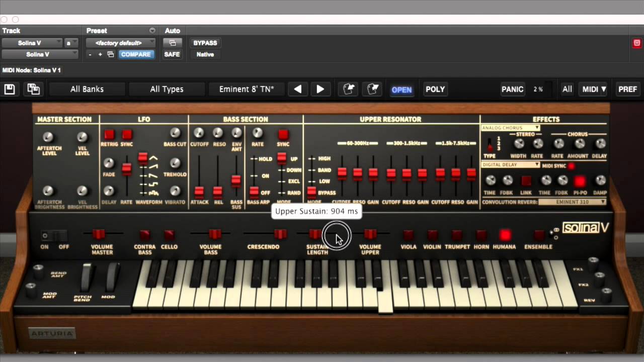Click the Env Amt knob
The height and width of the screenshot is (362, 644).
coord(236,133)
